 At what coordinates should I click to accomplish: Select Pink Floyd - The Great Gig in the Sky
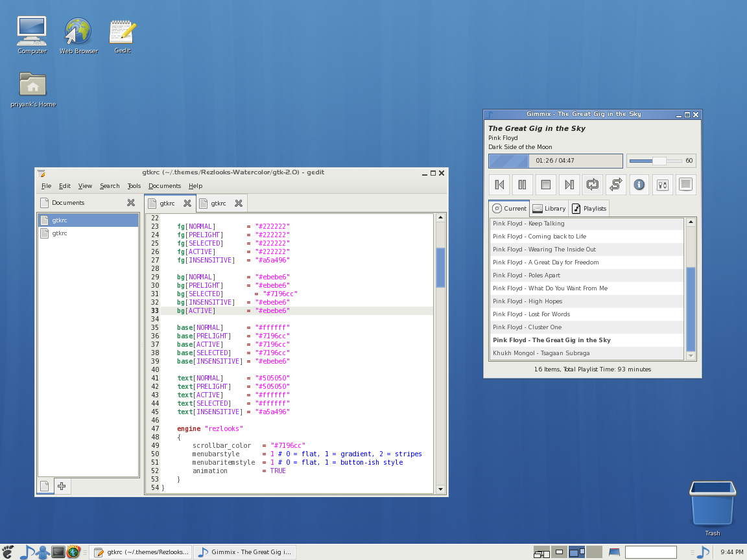586,340
